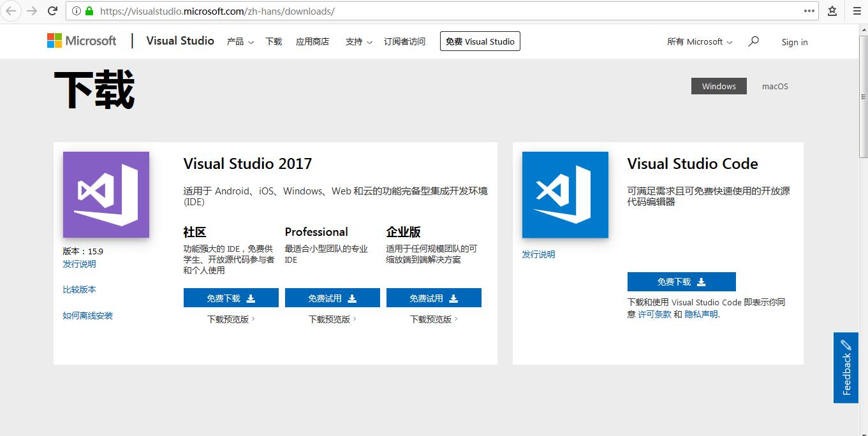Open 比较版本 link
Image resolution: width=868 pixels, height=436 pixels.
[x=79, y=289]
